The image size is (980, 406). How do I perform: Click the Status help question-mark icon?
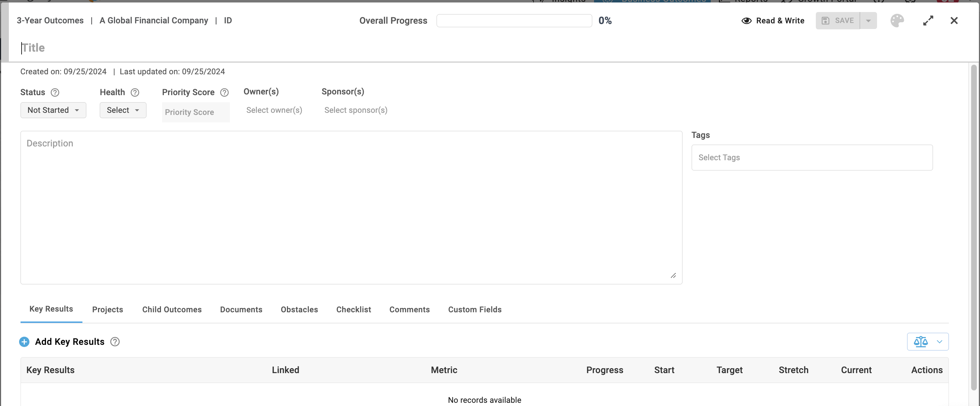click(x=55, y=92)
